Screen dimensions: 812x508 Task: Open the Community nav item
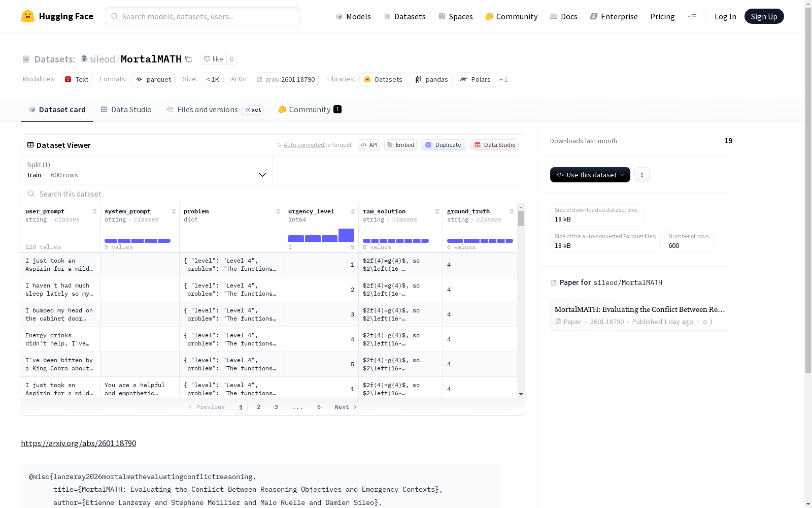tap(512, 16)
